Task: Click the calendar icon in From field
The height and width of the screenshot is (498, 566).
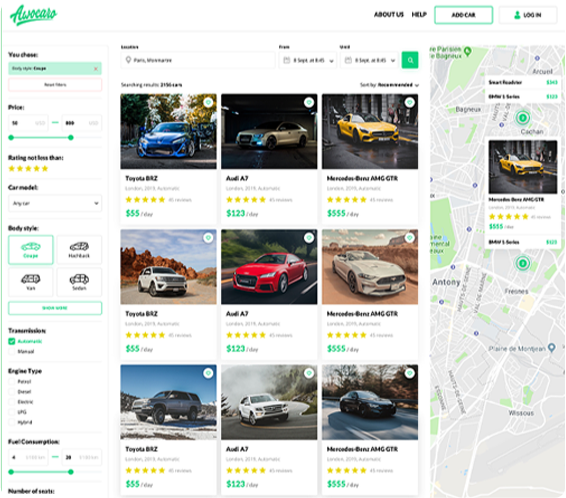Action: 287,60
